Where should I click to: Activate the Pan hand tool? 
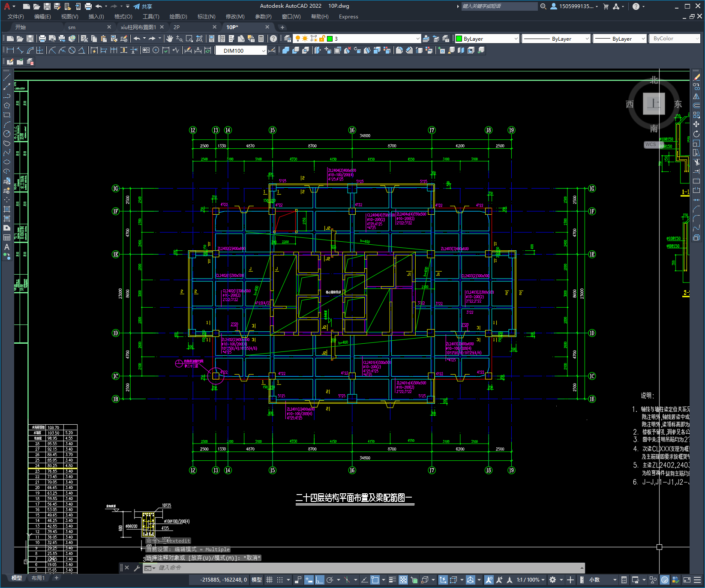170,39
